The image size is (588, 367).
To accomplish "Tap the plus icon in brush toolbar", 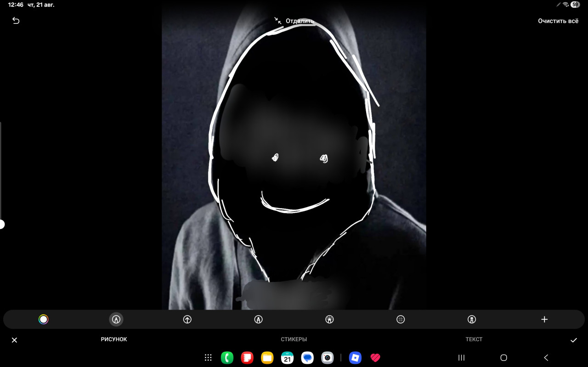I will click(x=544, y=319).
